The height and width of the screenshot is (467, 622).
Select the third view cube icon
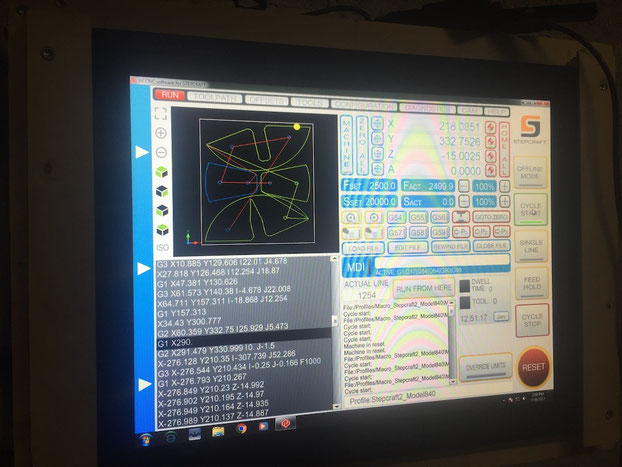162,210
